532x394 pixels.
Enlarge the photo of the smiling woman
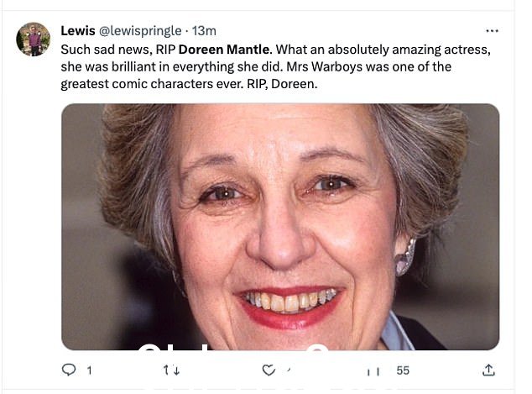280,227
